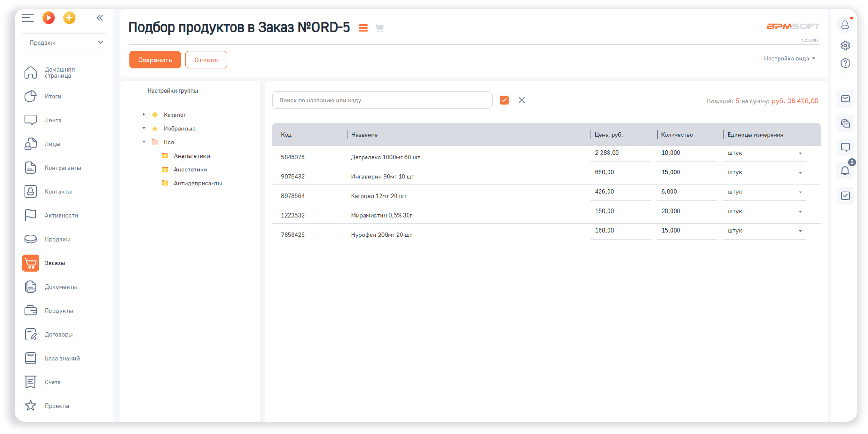Screen dimensions: 868x434
Task: Open the Продажи workspace dropdown
Action: 64,42
